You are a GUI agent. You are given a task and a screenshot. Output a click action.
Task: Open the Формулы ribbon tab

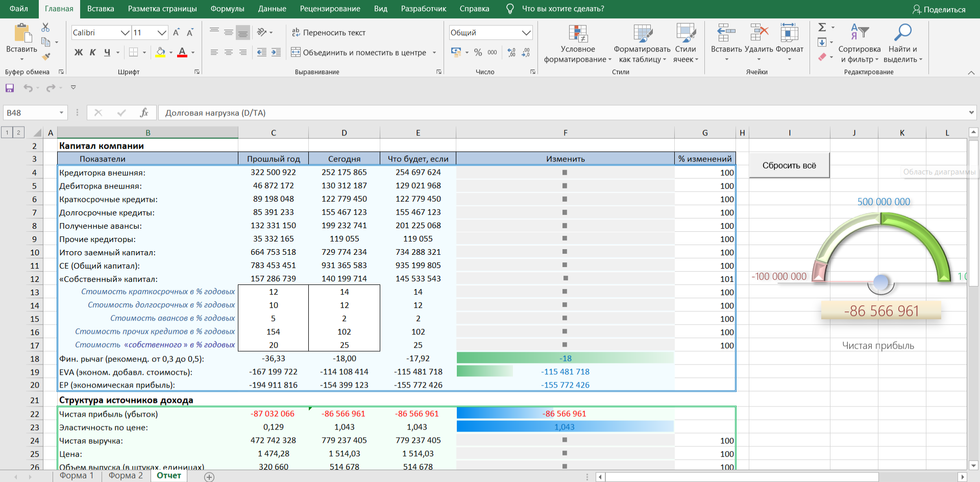(227, 9)
